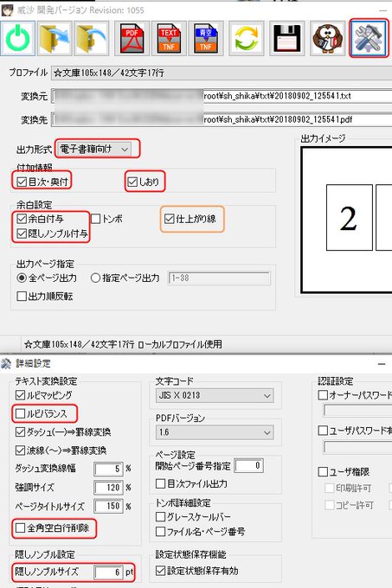Click the コピー許可 checkbox
The image size is (392, 588).
point(330,505)
